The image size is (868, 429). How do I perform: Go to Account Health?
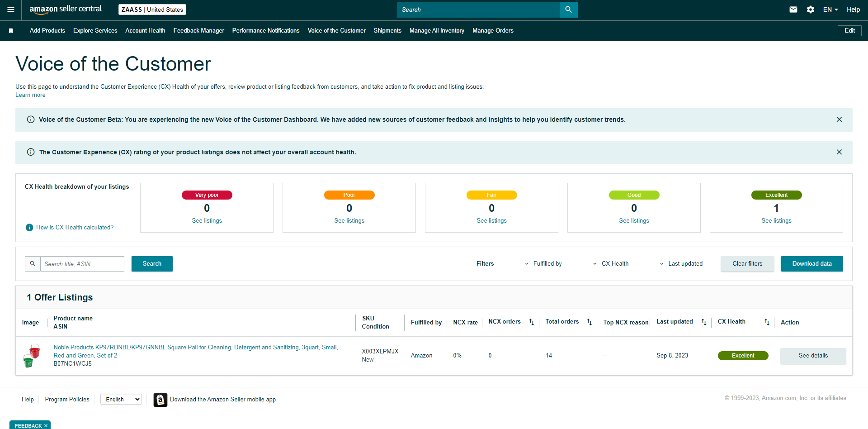[x=145, y=31]
